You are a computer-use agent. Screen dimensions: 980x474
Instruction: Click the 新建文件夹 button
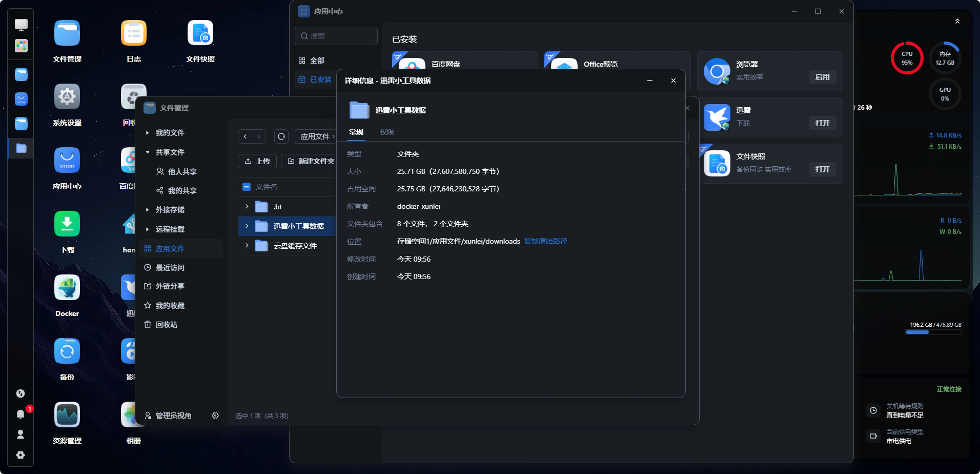pyautogui.click(x=310, y=161)
